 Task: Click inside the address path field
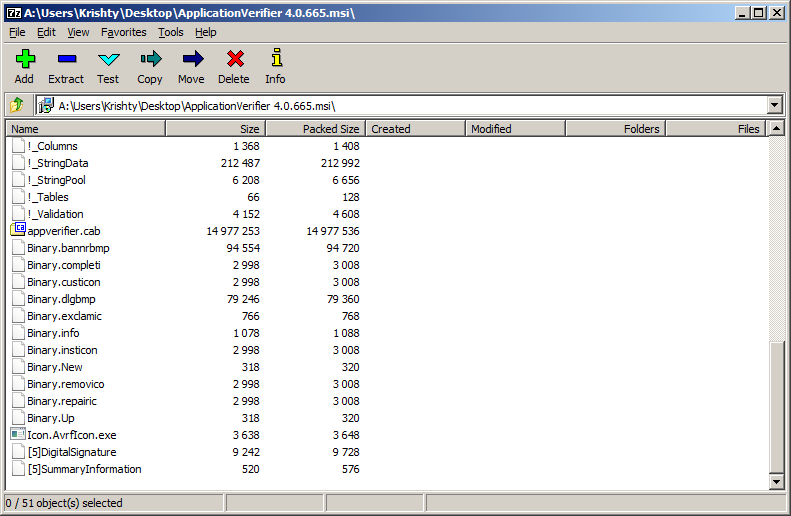400,105
